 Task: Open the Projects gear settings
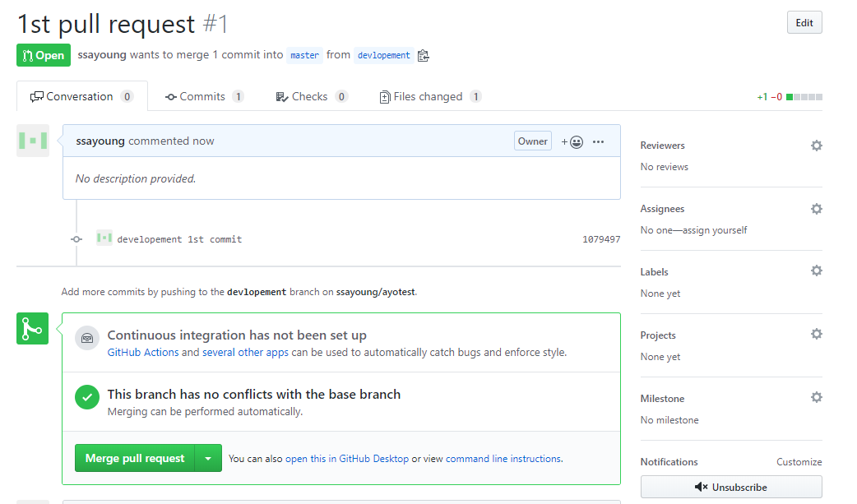(x=817, y=334)
